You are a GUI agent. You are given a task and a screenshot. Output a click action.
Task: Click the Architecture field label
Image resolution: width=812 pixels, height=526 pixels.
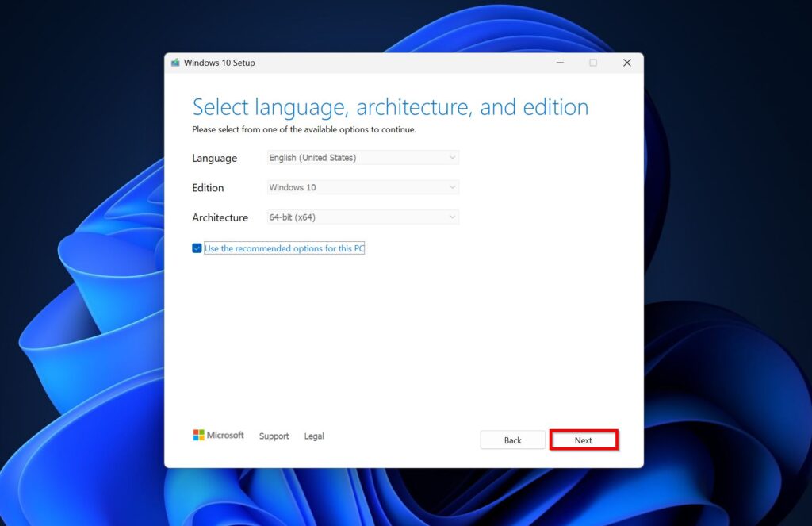point(220,217)
